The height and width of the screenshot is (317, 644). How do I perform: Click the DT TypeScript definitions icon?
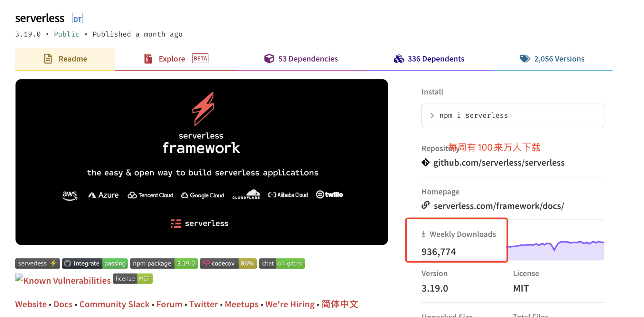pos(77,18)
